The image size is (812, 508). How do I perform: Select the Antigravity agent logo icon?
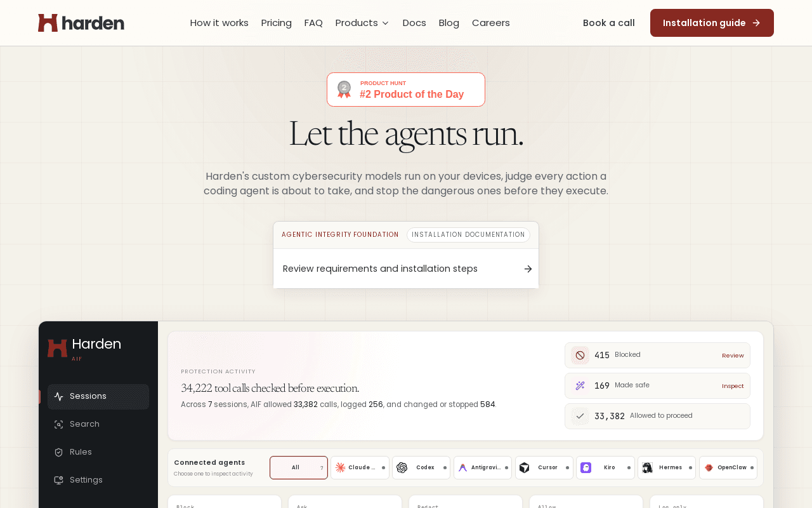pos(462,467)
